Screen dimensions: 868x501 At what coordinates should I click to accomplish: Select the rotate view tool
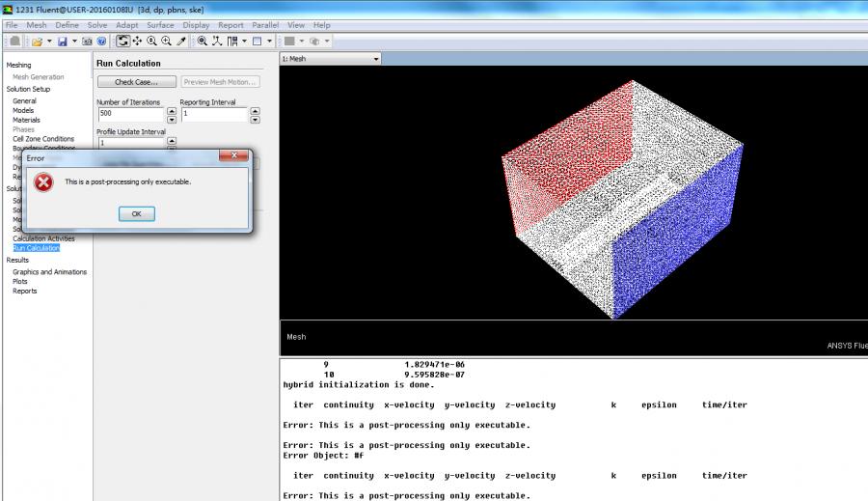[122, 41]
